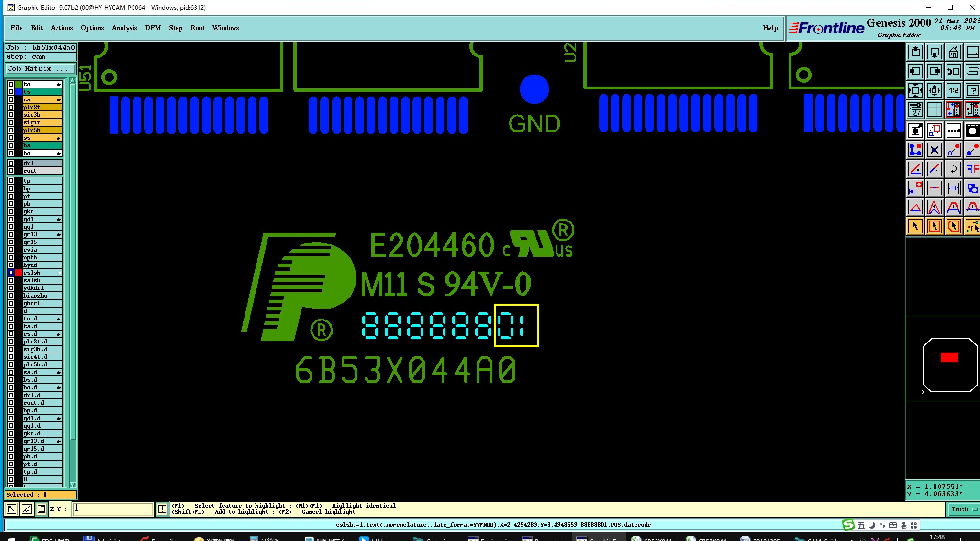Toggle the 'drl' layer checkbox

click(x=11, y=163)
